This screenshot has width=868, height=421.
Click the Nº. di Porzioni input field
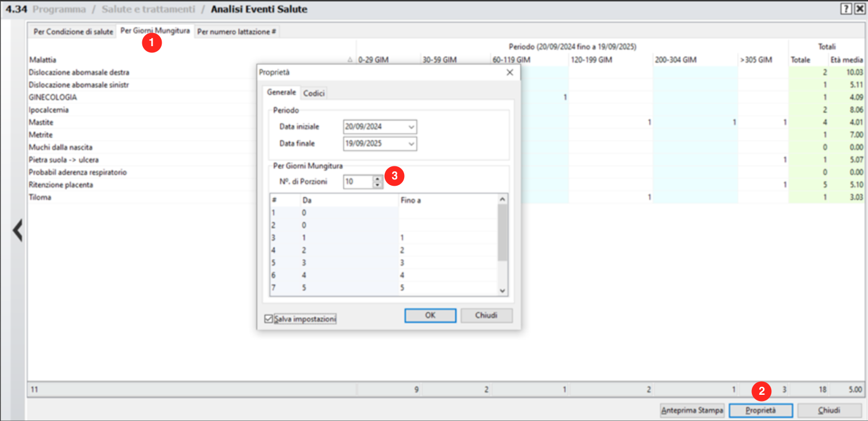(357, 182)
